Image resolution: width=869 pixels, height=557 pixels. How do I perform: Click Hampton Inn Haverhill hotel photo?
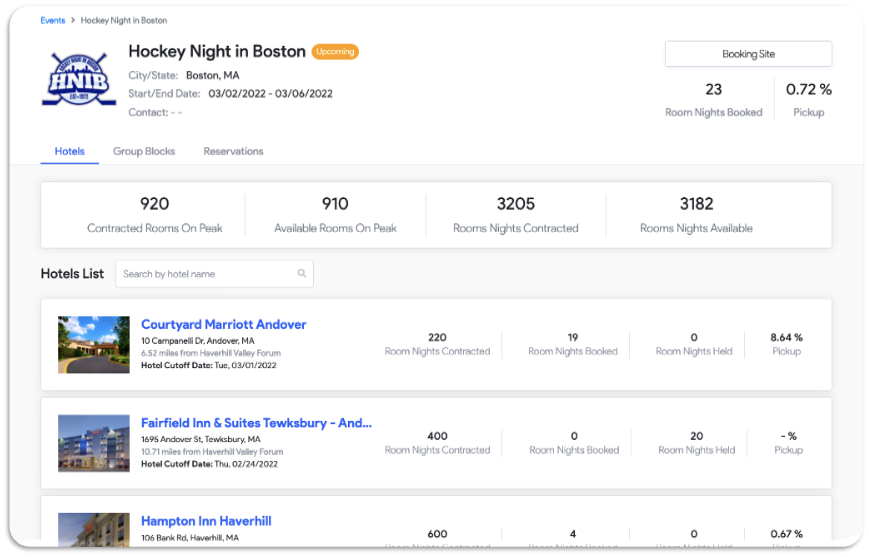pyautogui.click(x=94, y=530)
